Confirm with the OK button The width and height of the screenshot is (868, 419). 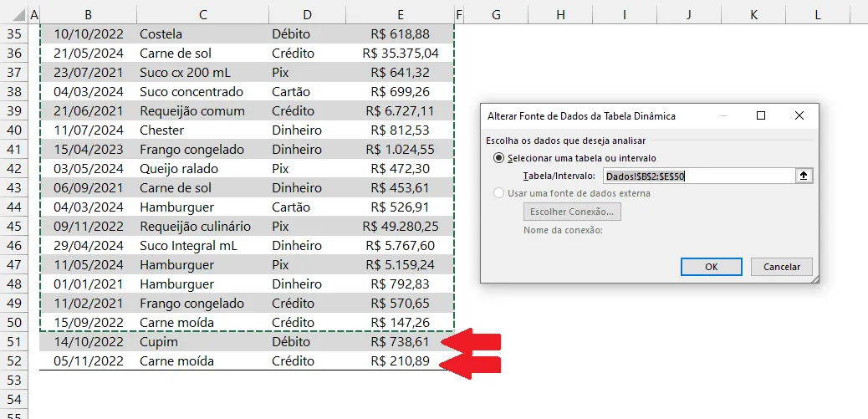point(712,267)
